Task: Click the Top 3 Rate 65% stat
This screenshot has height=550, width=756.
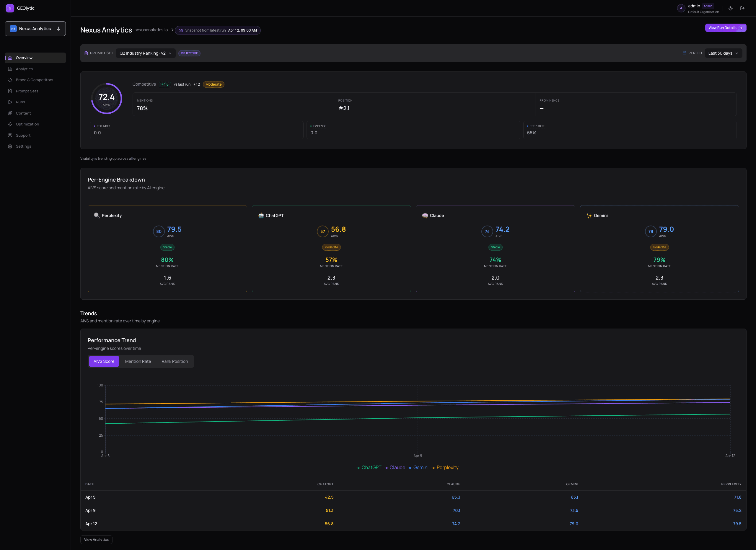Action: pos(630,130)
